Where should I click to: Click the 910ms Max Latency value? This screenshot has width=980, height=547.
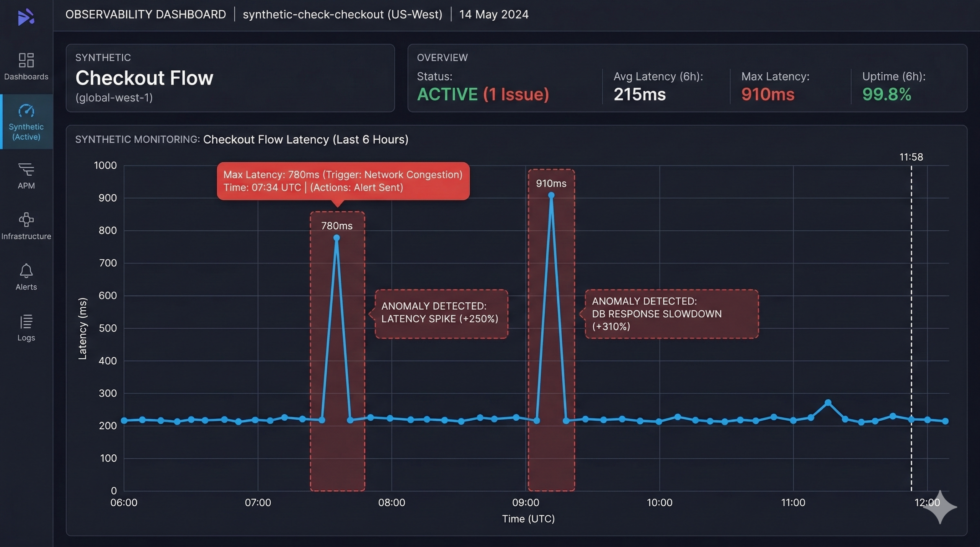[768, 95]
